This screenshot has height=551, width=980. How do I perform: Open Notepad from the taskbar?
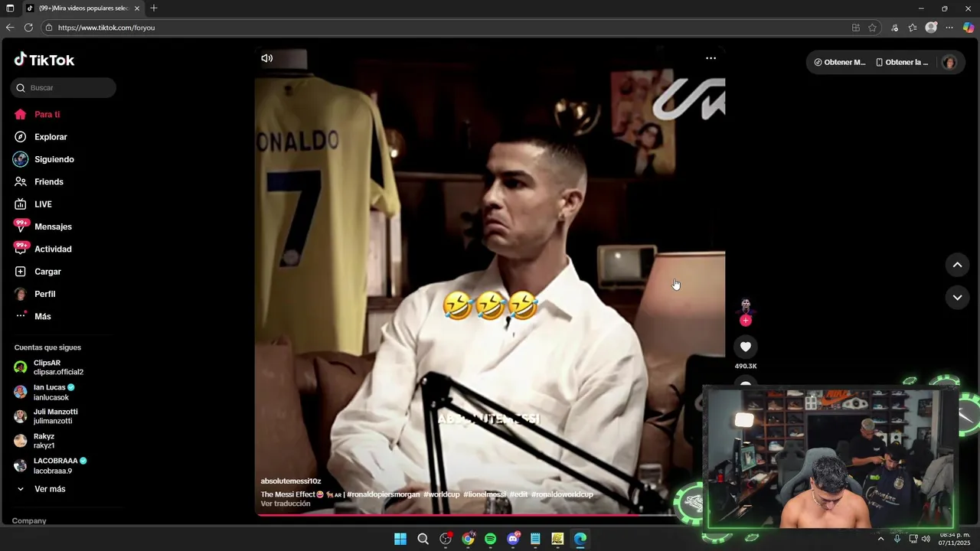tap(535, 539)
